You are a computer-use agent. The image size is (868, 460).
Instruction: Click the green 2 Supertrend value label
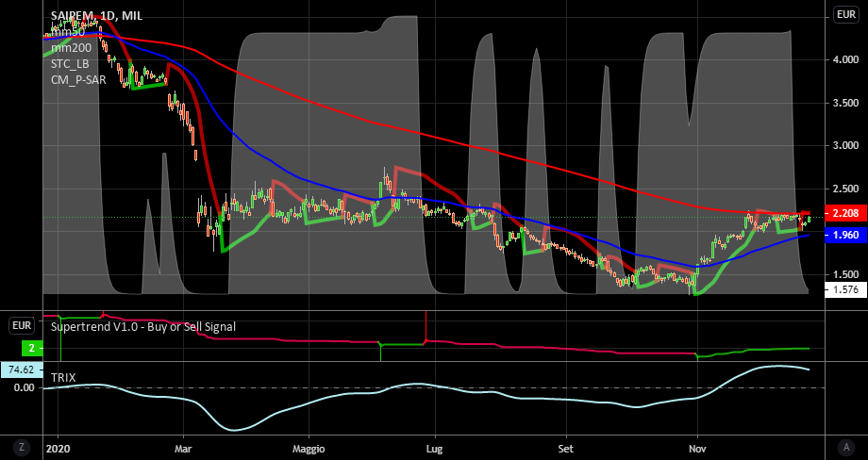tap(32, 349)
